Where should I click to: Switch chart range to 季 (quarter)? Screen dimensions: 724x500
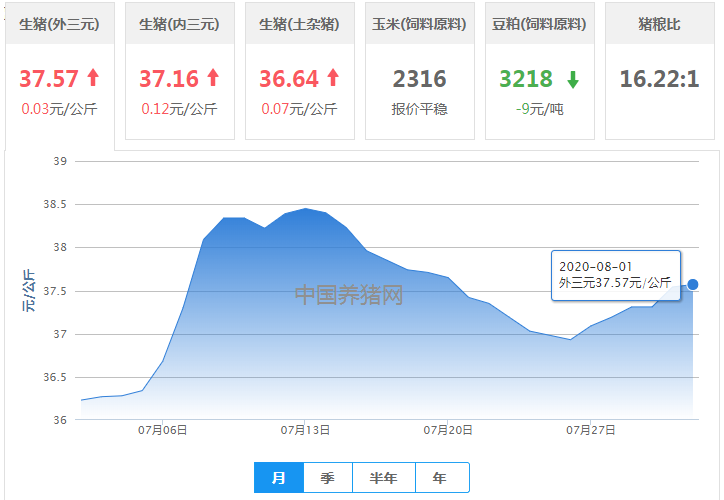click(x=328, y=478)
